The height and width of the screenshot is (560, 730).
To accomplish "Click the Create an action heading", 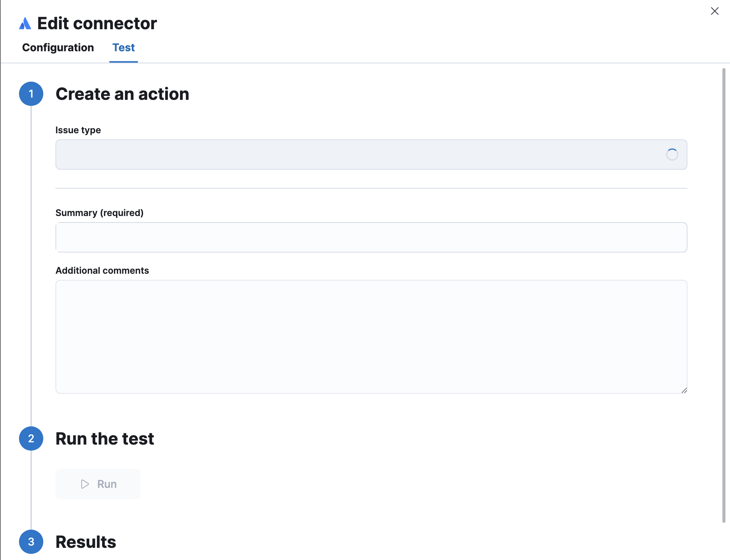I will pos(122,94).
